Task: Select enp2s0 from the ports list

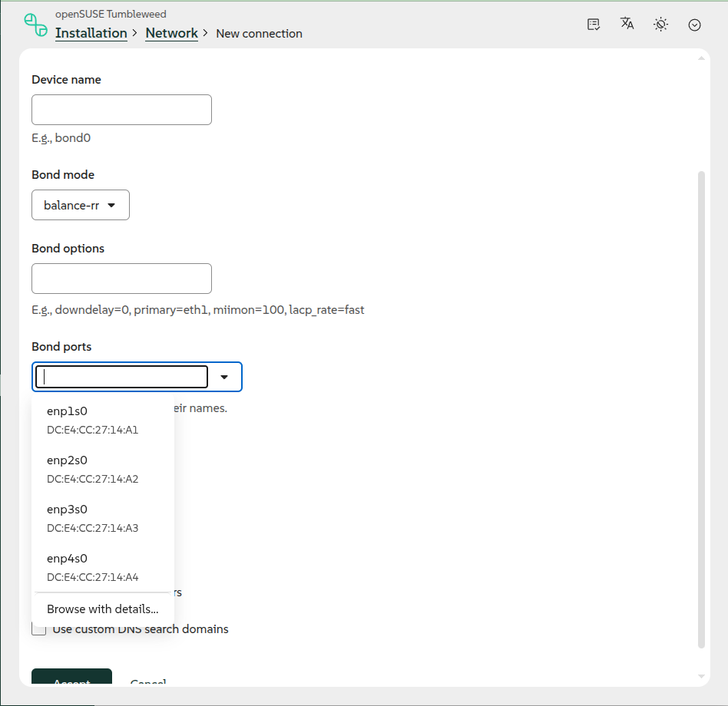Action: (x=103, y=470)
